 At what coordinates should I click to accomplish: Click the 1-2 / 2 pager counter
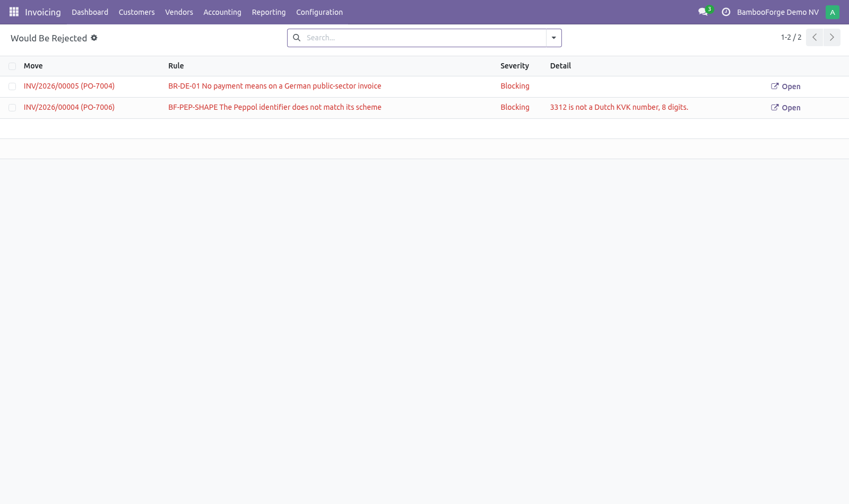(x=791, y=37)
